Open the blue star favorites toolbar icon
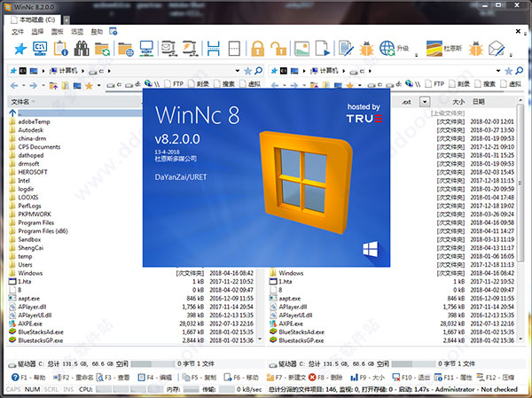The width and height of the screenshot is (532, 398). [20, 49]
